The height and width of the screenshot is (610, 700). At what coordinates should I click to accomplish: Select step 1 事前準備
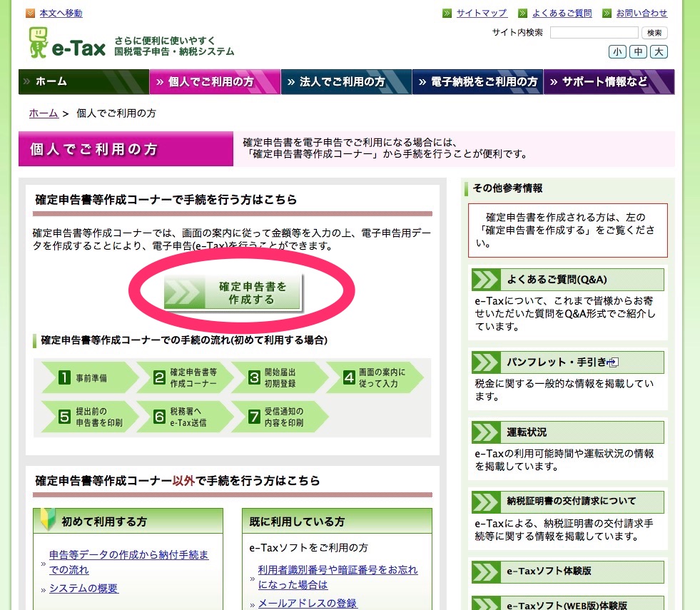89,378
